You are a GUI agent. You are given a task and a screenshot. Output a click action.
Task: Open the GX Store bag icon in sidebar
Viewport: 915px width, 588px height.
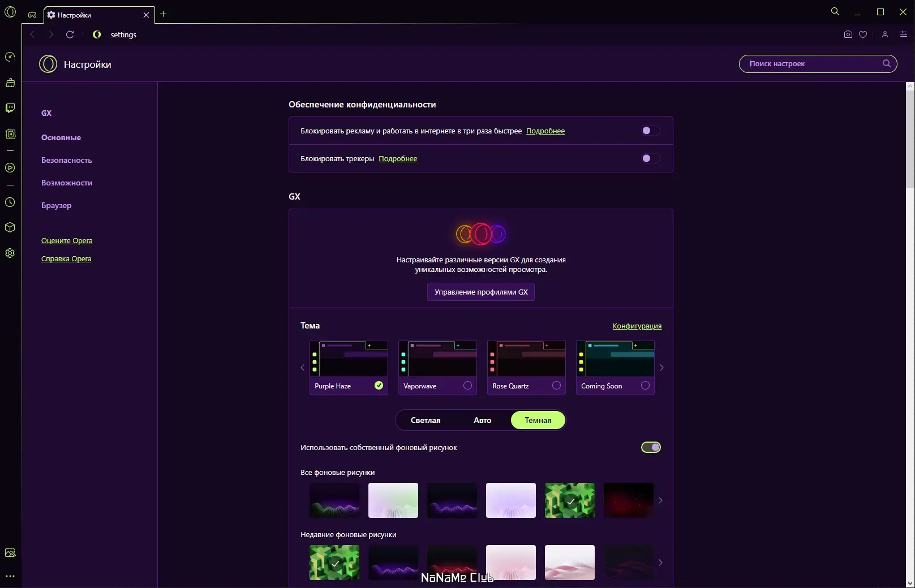pyautogui.click(x=10, y=83)
